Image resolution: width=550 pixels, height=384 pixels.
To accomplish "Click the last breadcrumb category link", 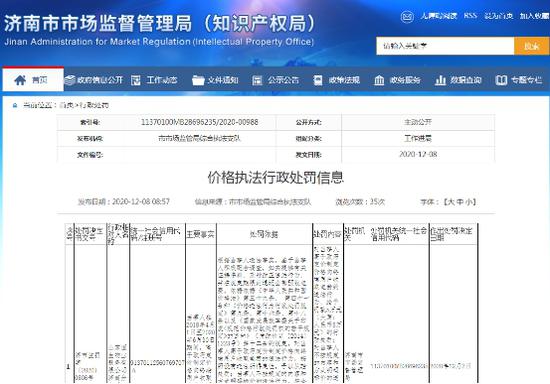I will 94,105.
